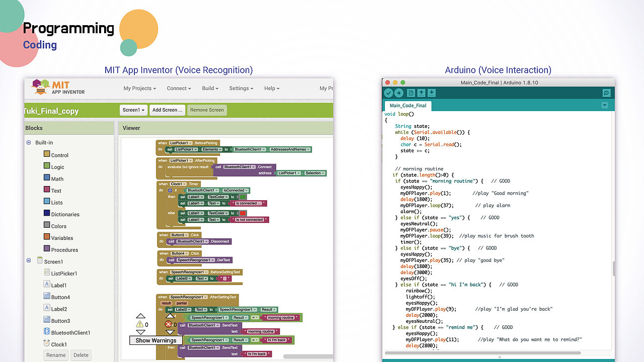
Task: Click the "rainbow();" code line
Action: tap(419, 291)
